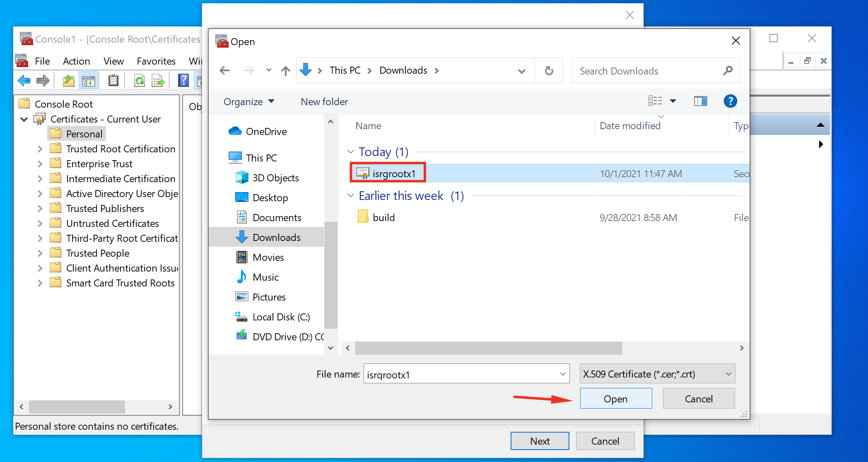Click the Search Downloads field
This screenshot has width=868, height=462.
click(648, 71)
